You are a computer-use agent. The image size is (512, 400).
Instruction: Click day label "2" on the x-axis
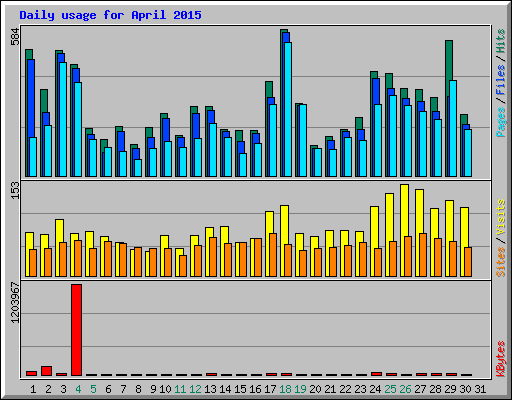[x=48, y=389]
